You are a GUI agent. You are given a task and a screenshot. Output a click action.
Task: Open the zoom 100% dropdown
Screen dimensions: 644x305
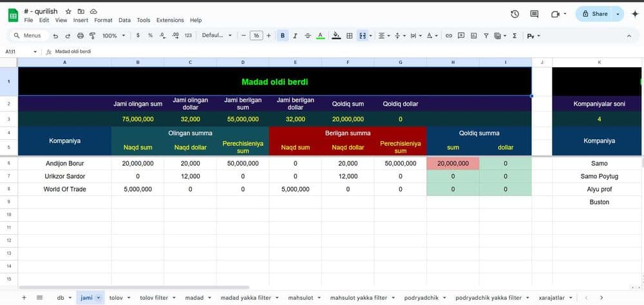tap(114, 35)
